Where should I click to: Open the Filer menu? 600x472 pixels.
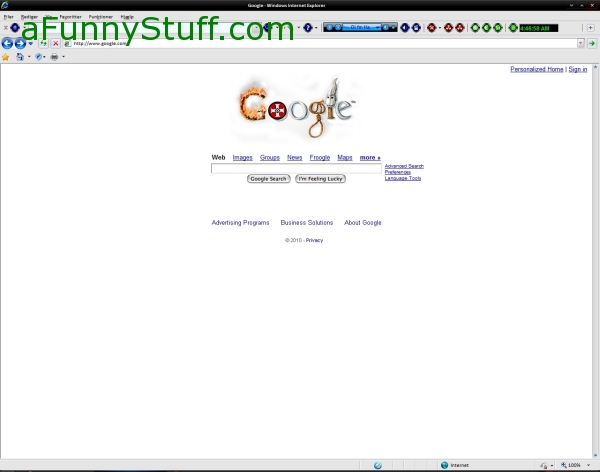[8, 17]
